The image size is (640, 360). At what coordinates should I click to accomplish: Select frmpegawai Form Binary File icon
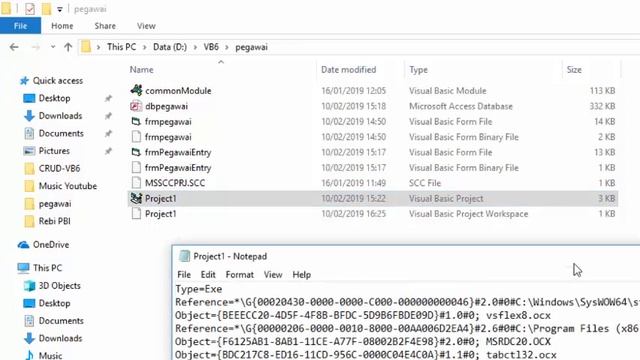pos(136,137)
